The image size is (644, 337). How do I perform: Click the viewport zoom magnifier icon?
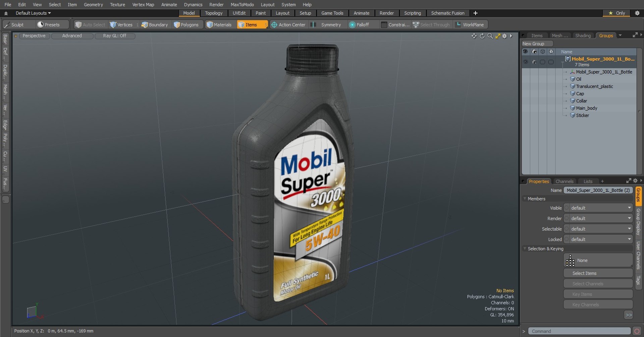tap(490, 36)
